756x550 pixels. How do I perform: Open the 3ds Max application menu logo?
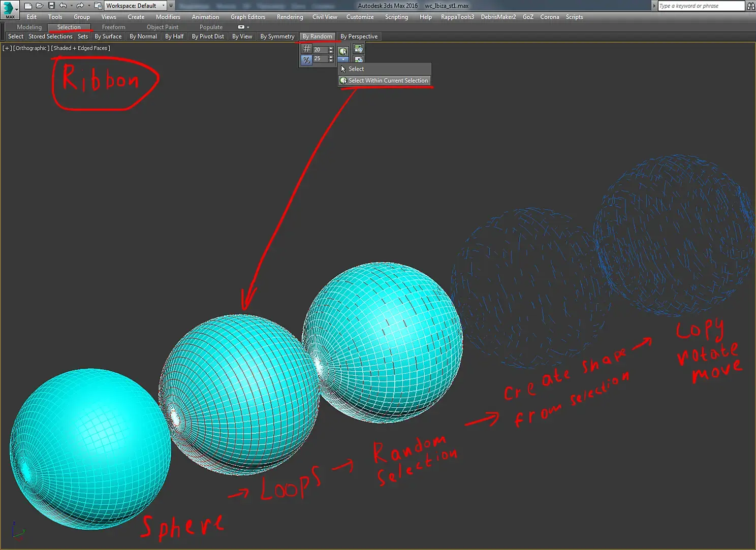pyautogui.click(x=9, y=10)
